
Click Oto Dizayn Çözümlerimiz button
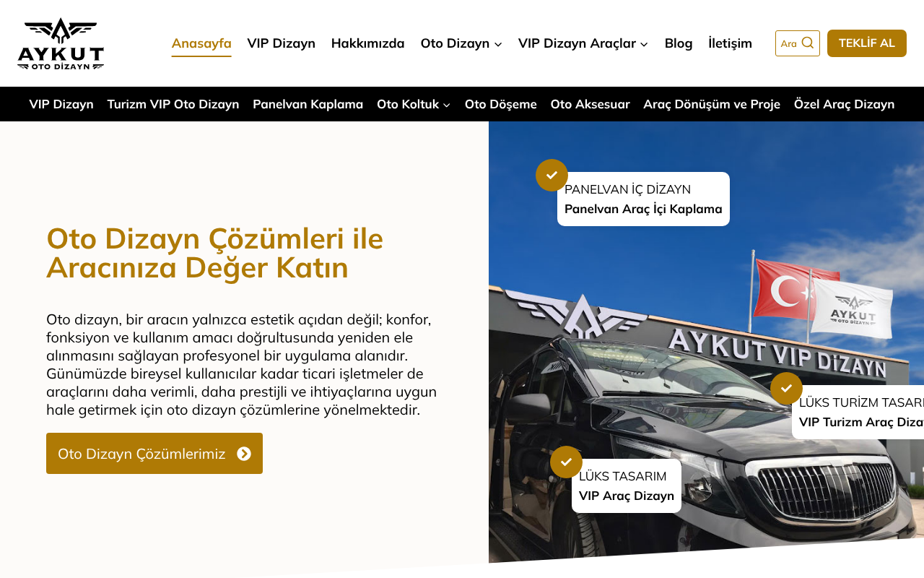(154, 454)
